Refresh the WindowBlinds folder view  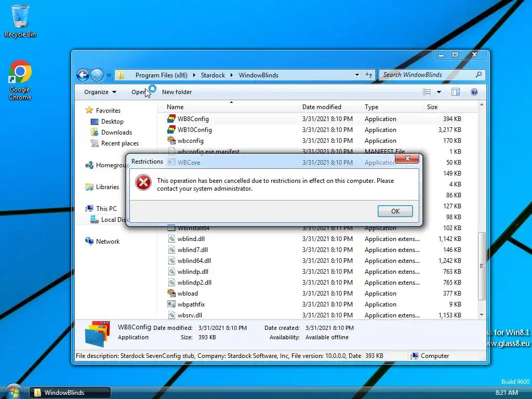tap(369, 75)
